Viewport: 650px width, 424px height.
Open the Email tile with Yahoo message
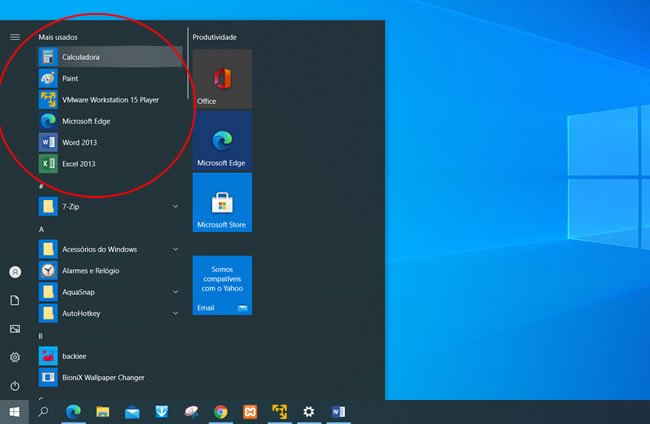click(x=222, y=286)
